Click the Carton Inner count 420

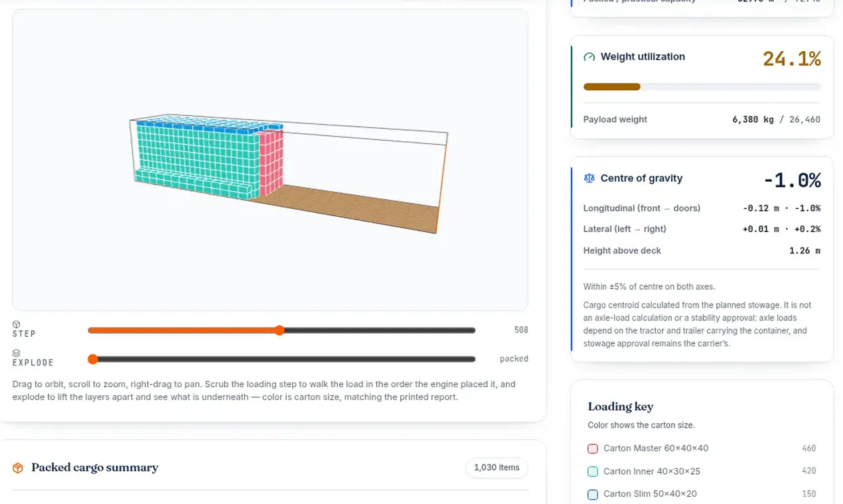tap(808, 472)
